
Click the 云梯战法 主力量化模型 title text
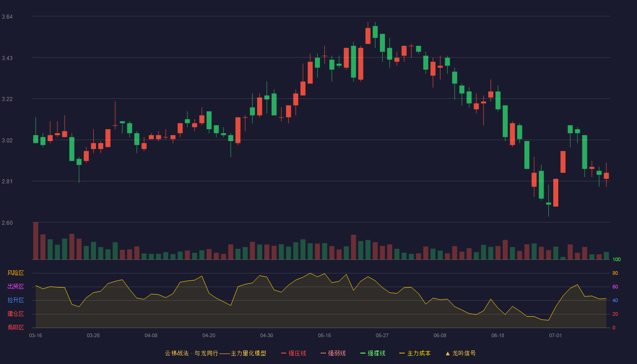(215, 353)
